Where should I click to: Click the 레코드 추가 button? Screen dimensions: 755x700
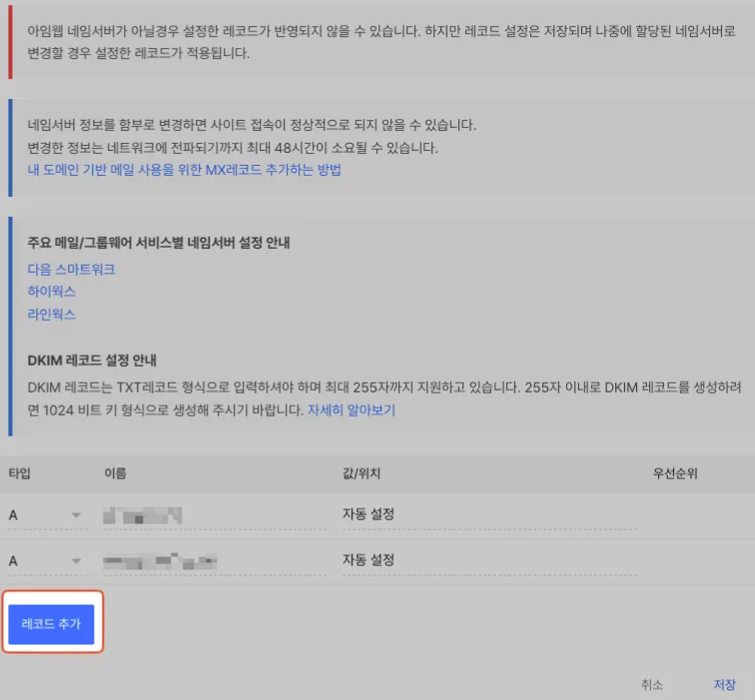point(51,624)
